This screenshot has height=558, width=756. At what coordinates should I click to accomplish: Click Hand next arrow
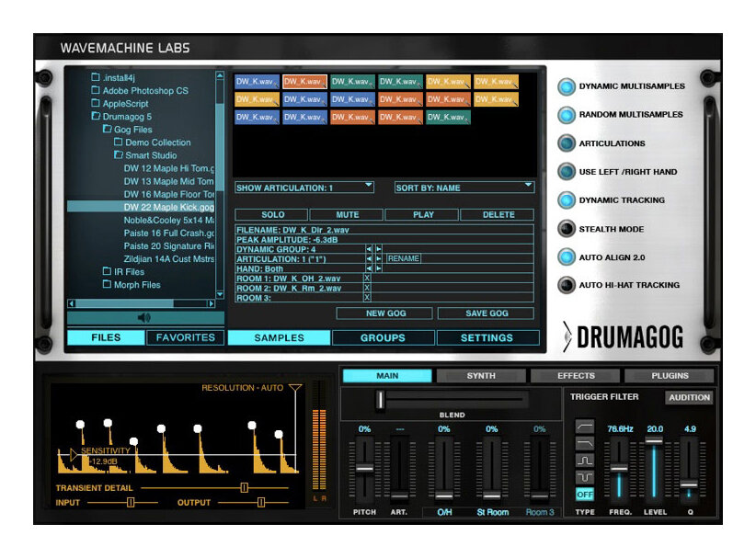pyautogui.click(x=379, y=268)
